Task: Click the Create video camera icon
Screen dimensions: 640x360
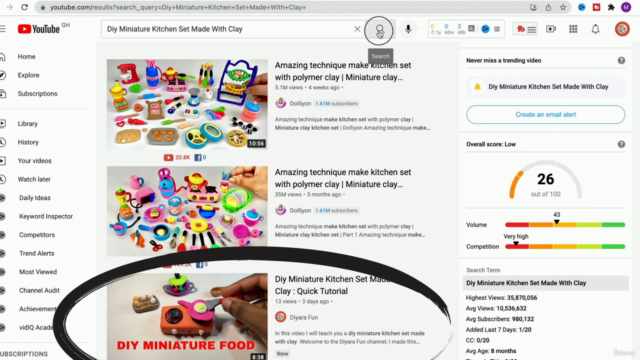Action: point(551,29)
